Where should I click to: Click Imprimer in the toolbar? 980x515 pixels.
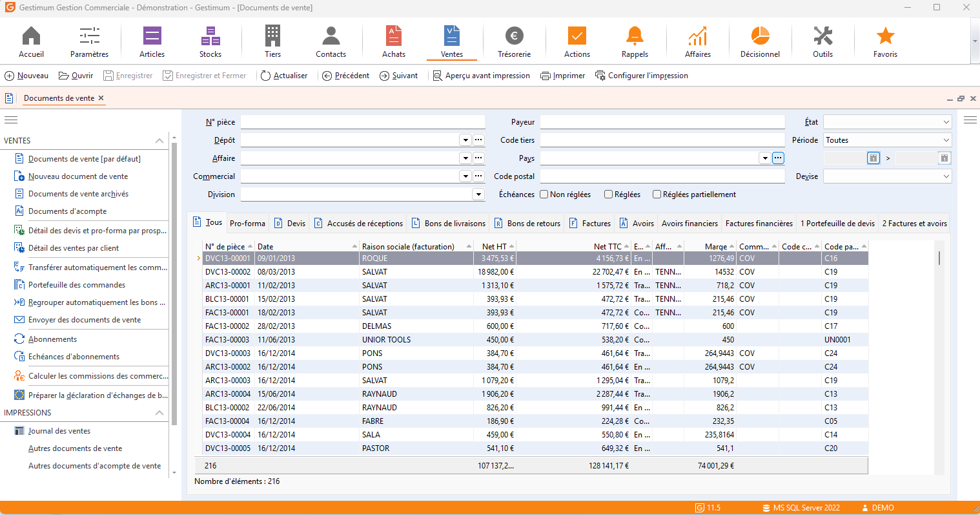pyautogui.click(x=563, y=76)
